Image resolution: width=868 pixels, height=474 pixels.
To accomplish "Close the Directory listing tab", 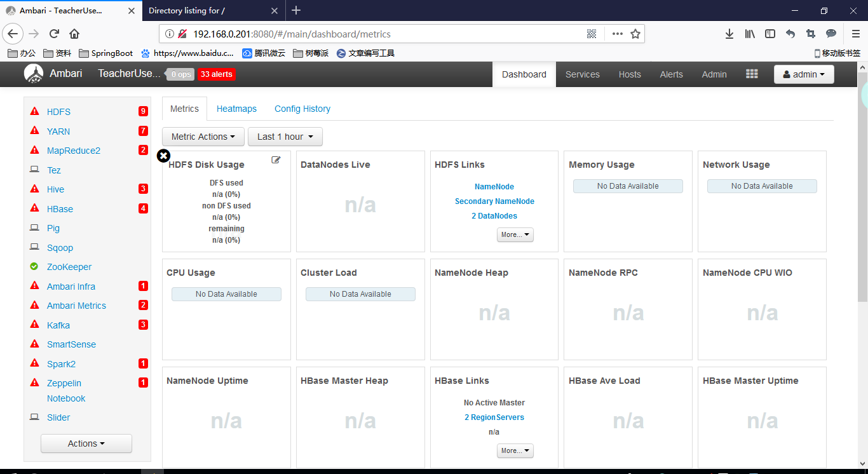I will coord(275,11).
